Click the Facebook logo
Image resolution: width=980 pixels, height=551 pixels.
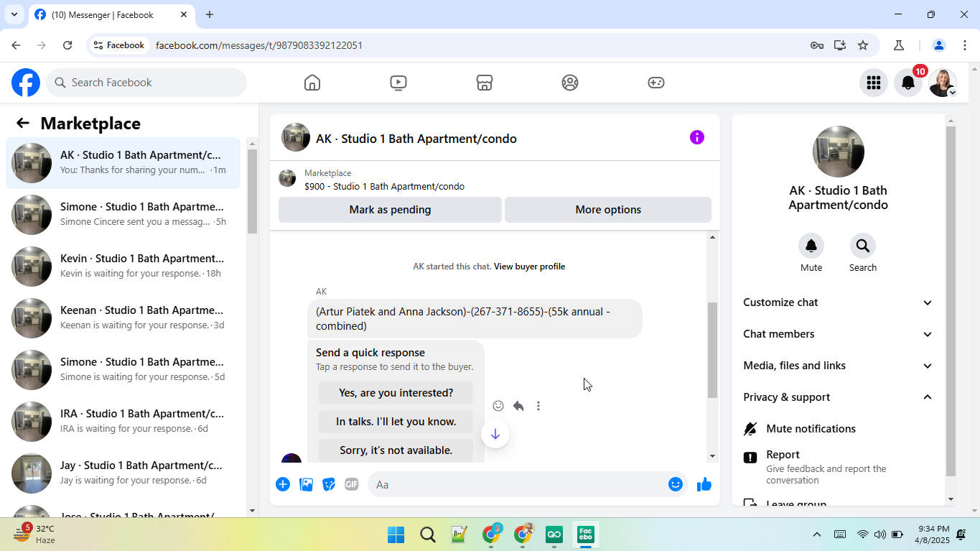pyautogui.click(x=26, y=83)
